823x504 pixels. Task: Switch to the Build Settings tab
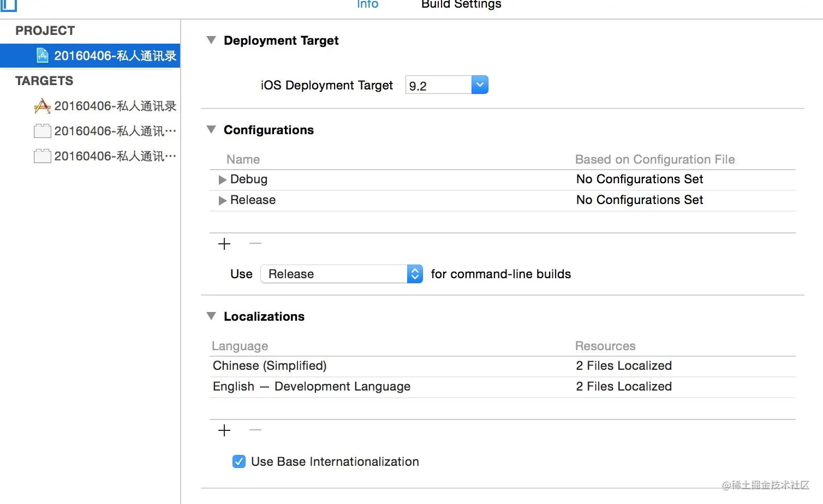click(461, 4)
